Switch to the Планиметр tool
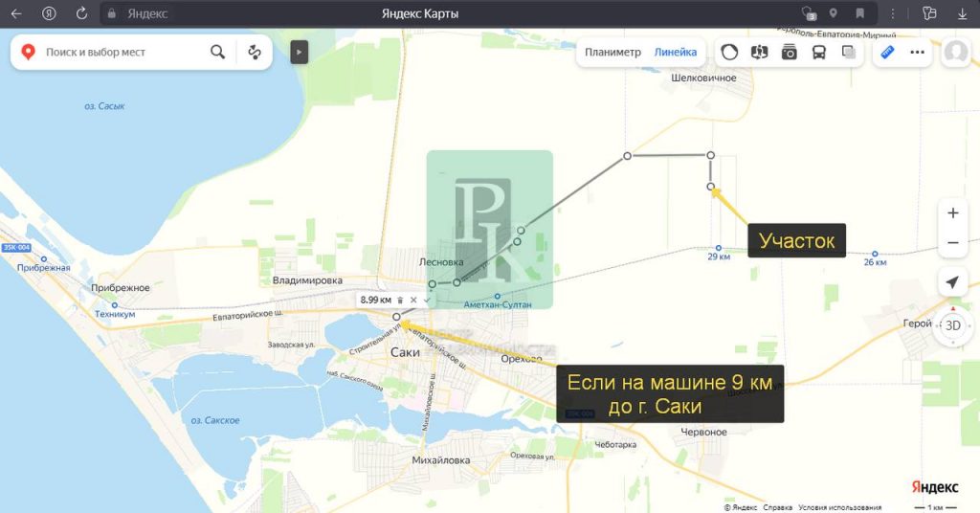The image size is (980, 513). [612, 52]
